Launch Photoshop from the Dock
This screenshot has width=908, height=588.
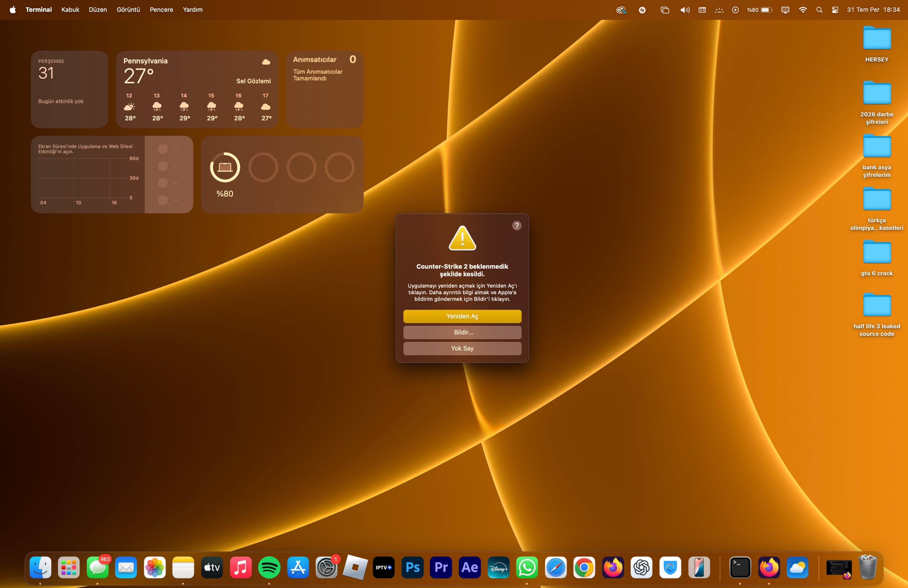[412, 567]
